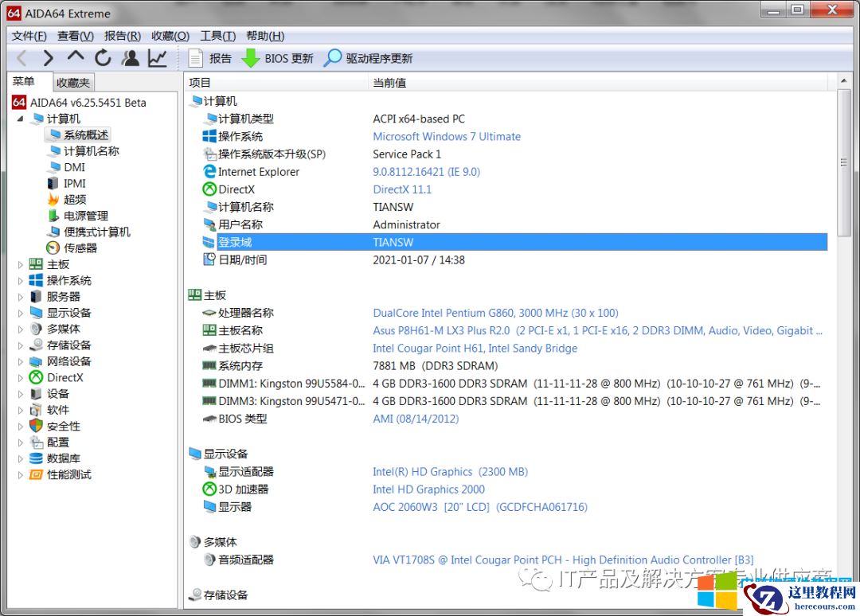Click the DIMM3: Kingston memory row
The width and height of the screenshot is (860, 616).
(514, 401)
